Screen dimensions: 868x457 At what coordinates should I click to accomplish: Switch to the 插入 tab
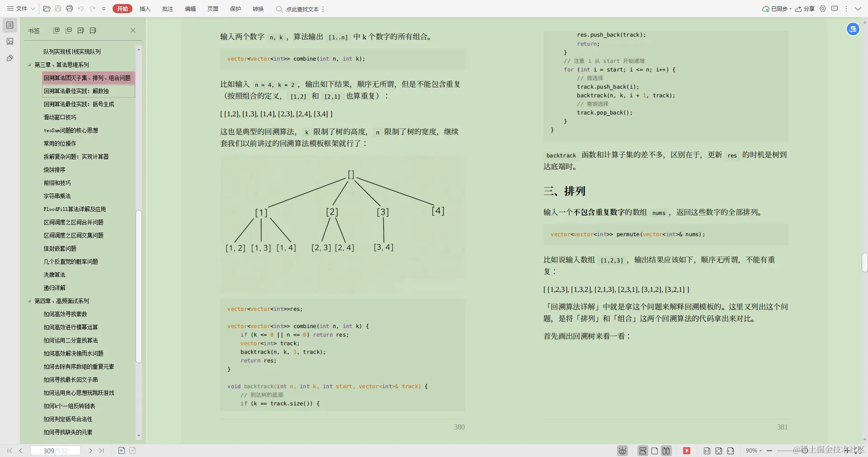(x=145, y=9)
